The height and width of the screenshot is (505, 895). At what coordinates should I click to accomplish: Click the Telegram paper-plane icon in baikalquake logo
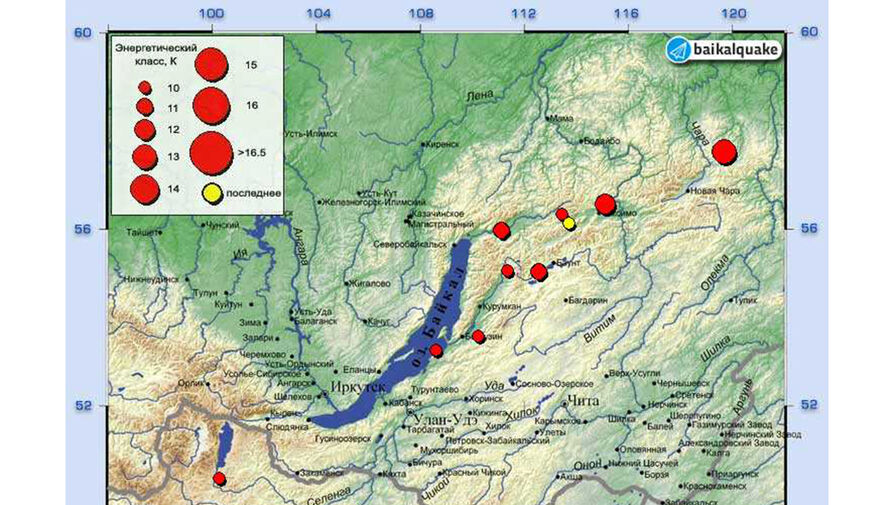[x=679, y=49]
